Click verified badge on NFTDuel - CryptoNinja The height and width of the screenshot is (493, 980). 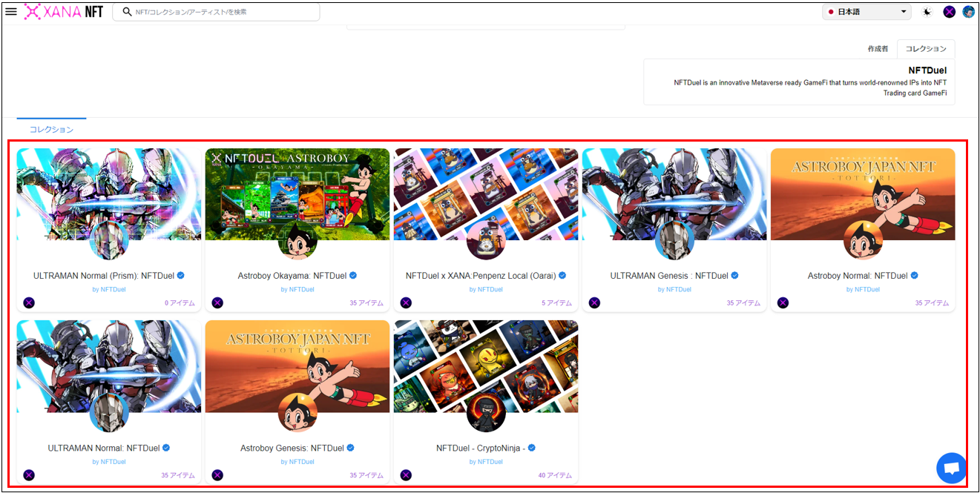coord(532,448)
